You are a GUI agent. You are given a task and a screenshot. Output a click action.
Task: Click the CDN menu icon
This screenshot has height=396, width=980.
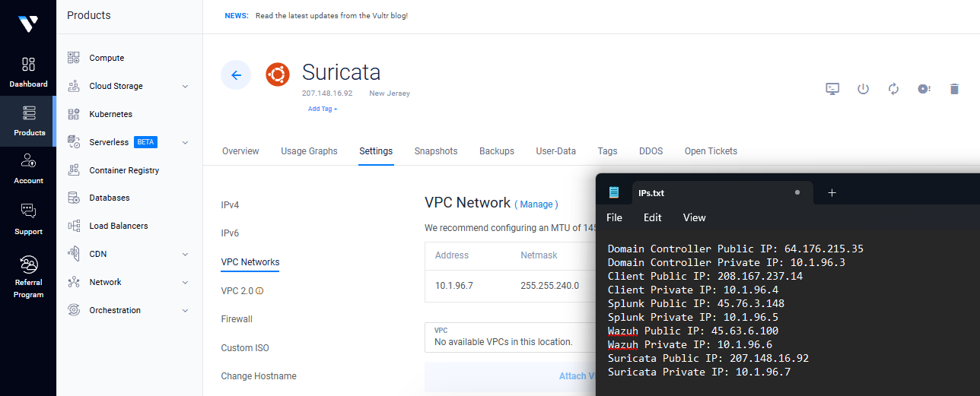point(74,254)
